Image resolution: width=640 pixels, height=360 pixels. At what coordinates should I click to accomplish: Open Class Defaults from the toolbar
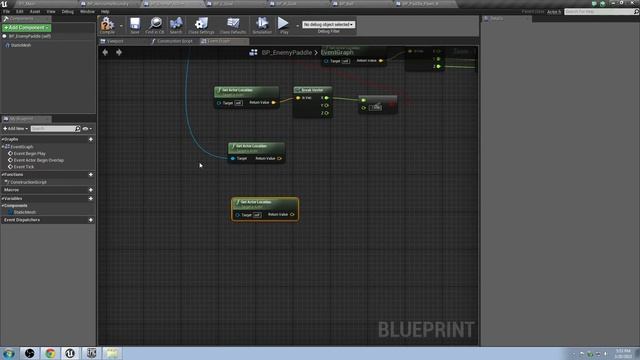233,24
